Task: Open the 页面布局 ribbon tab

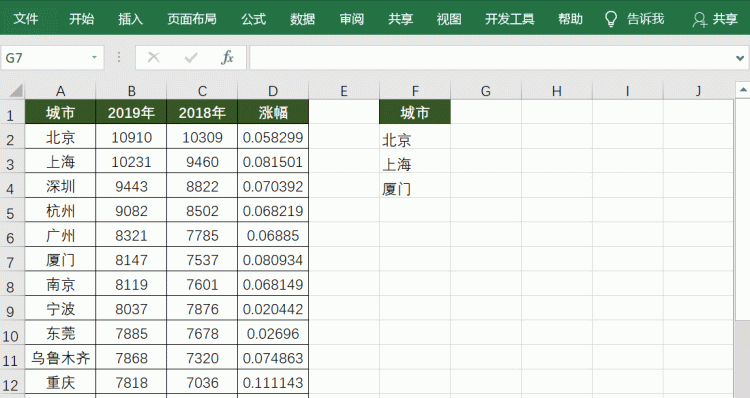Action: (x=192, y=19)
